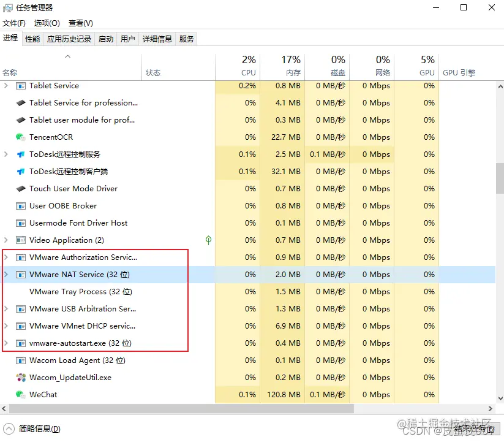Expand VMware Authorization Service row
The height and width of the screenshot is (442, 504).
pyautogui.click(x=6, y=257)
